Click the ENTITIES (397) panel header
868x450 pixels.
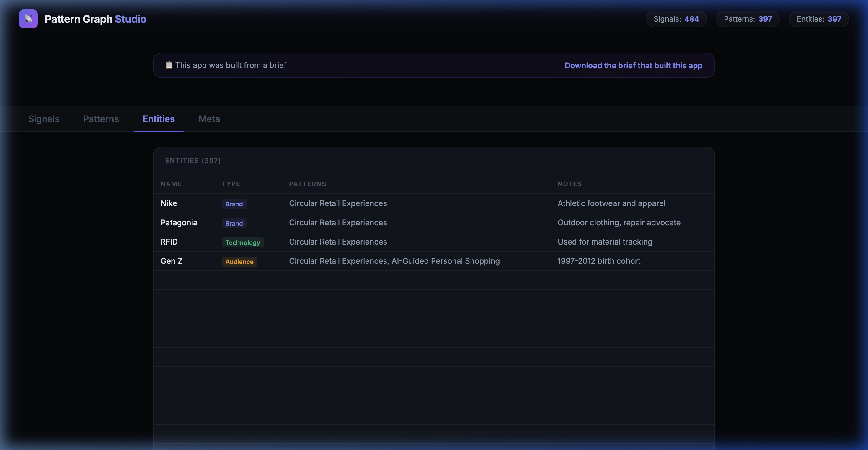(193, 161)
